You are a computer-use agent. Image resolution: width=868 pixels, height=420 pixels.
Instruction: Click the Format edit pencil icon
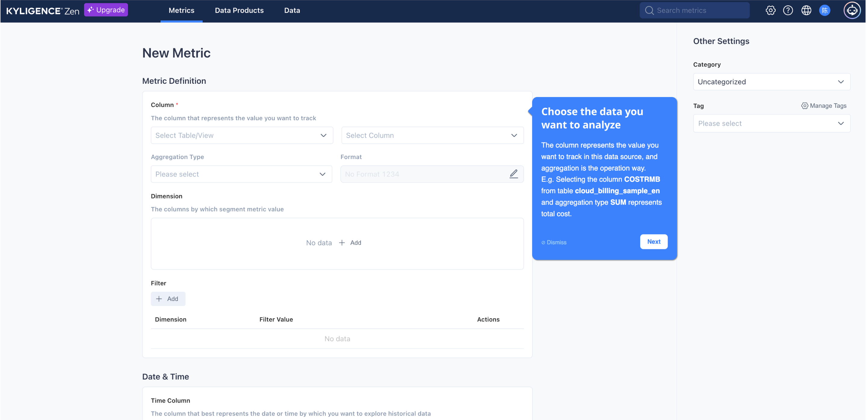point(513,174)
